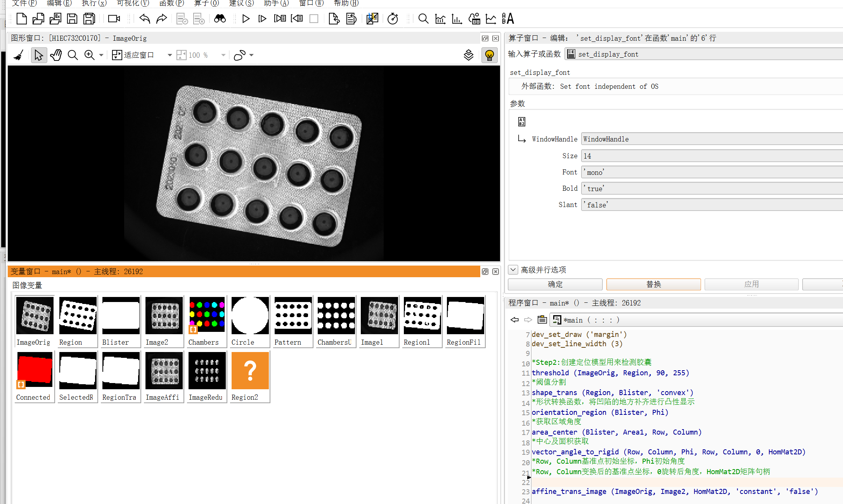The height and width of the screenshot is (504, 843).
Task: Select the ImageOrig variable thumbnail
Action: pos(35,321)
